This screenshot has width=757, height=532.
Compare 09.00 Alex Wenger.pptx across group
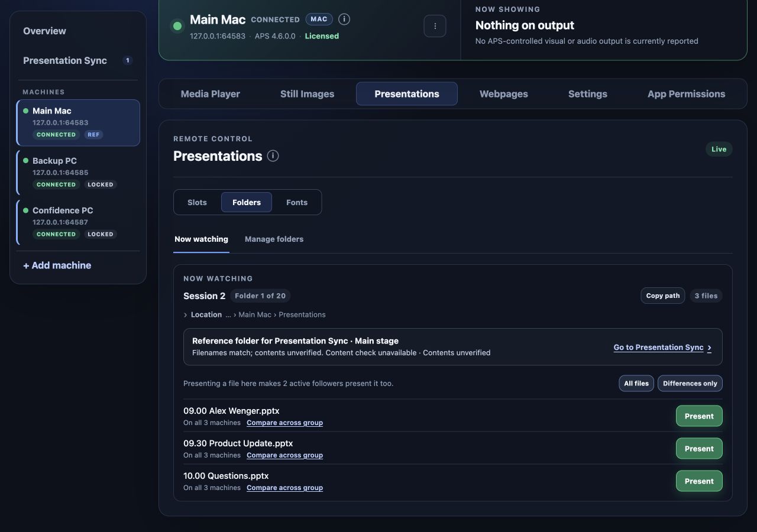(x=284, y=423)
